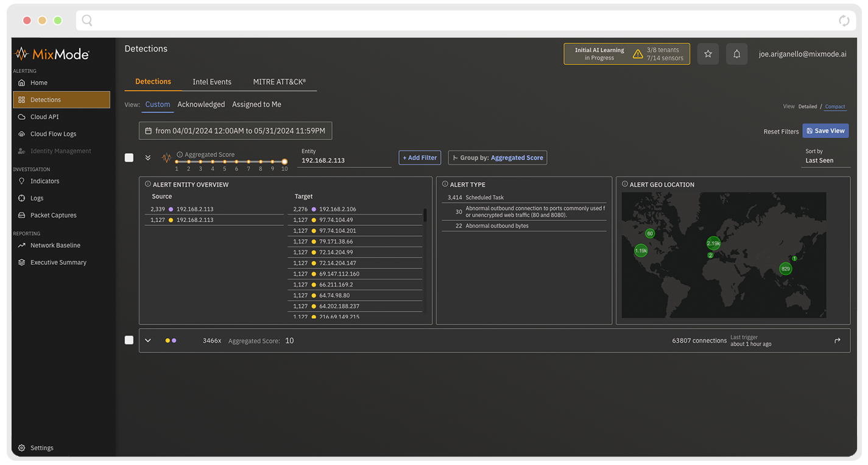Open Settings gear at bottom of sidebar

tap(21, 448)
